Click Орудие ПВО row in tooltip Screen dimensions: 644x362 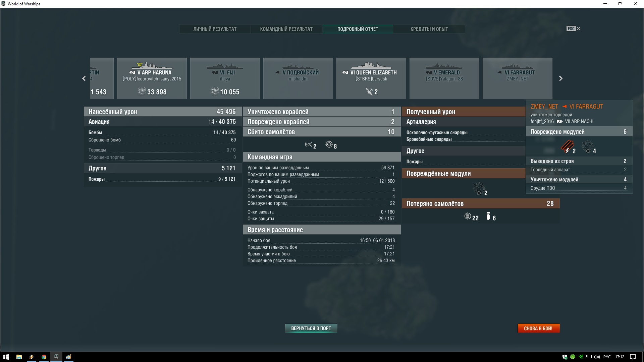tap(579, 188)
